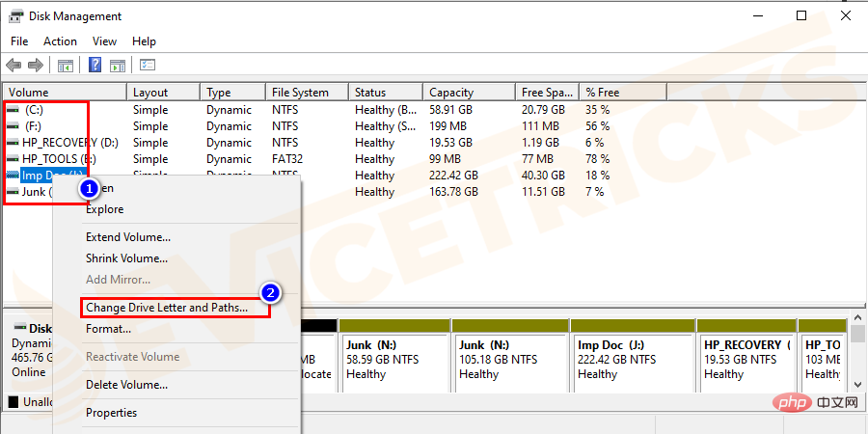The width and height of the screenshot is (868, 434).
Task: Open Help via the blue question-mark icon
Action: pos(95,66)
